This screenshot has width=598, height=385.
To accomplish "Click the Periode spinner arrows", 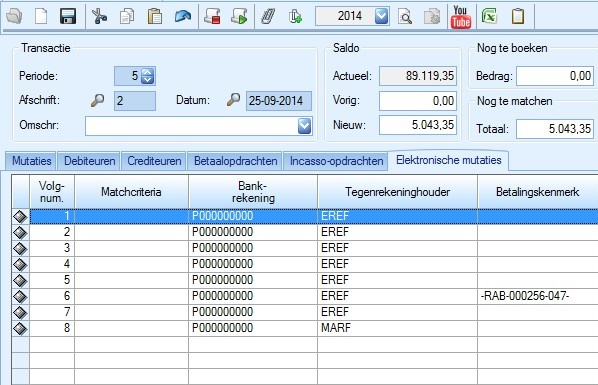I will pos(148,76).
